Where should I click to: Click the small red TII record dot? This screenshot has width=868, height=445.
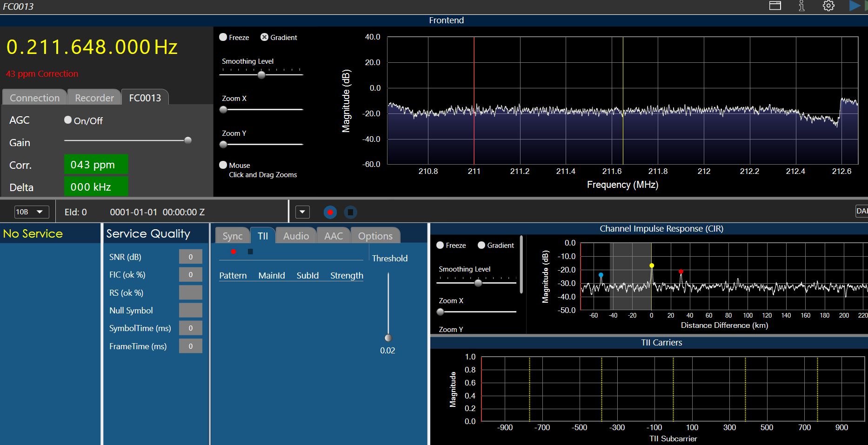(234, 252)
